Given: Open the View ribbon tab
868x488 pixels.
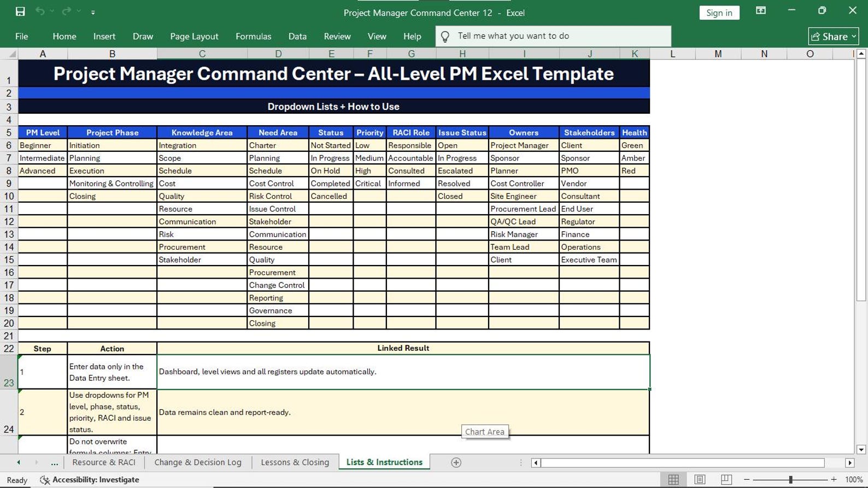Looking at the screenshot, I should pos(377,36).
